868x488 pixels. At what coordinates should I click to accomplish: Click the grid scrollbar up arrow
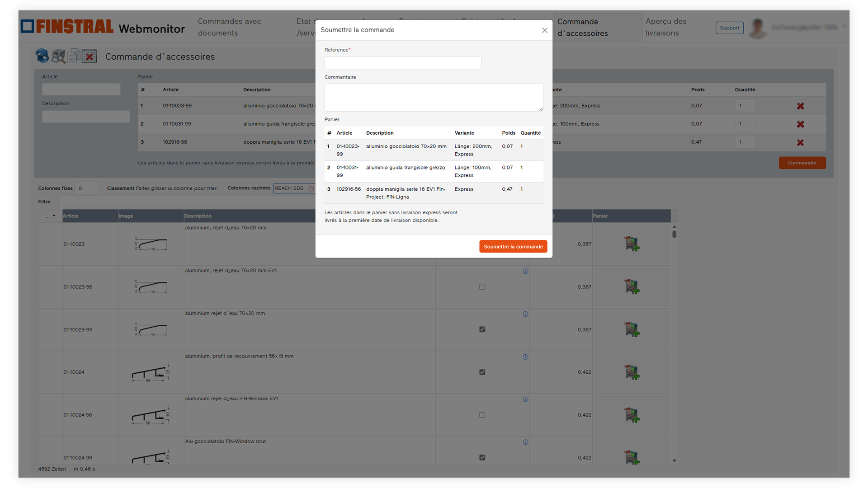674,227
